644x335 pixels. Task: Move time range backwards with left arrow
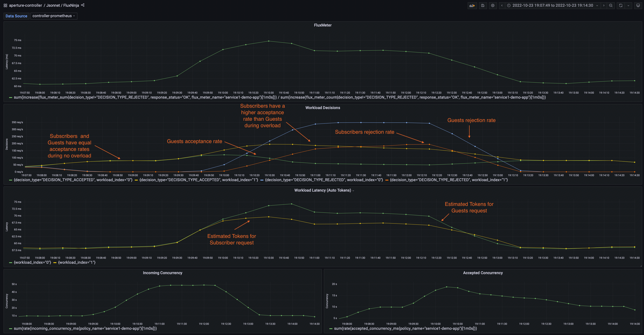tap(502, 5)
